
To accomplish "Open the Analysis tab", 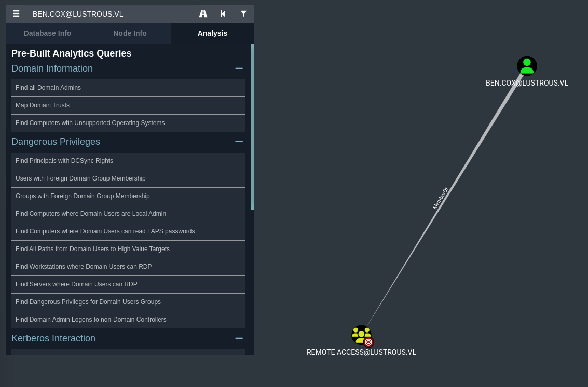I will pos(212,33).
